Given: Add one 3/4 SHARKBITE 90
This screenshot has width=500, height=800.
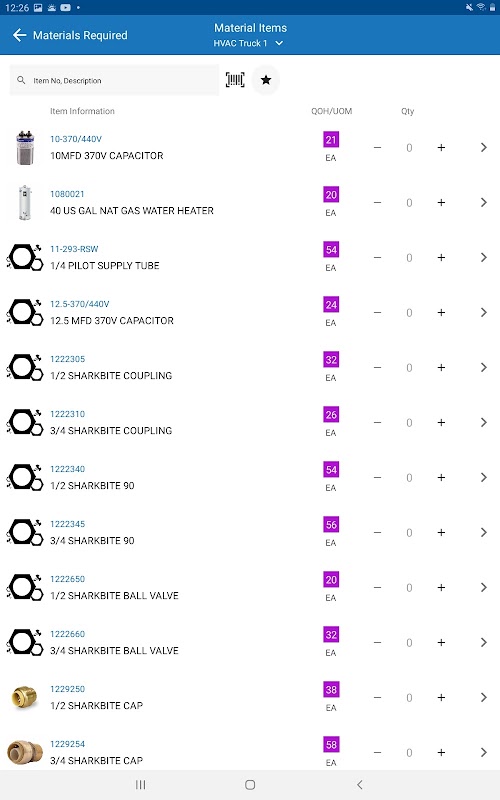Looking at the screenshot, I should tap(441, 533).
